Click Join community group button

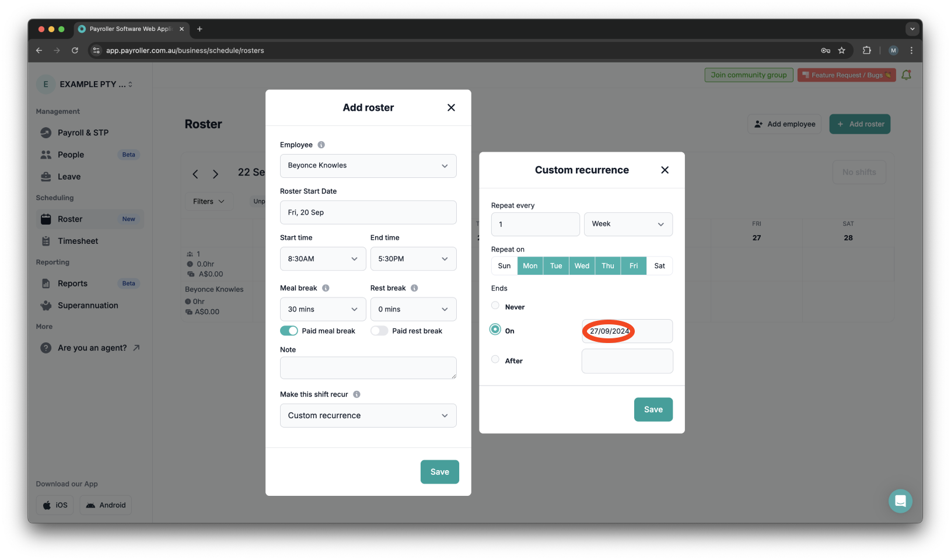(749, 75)
